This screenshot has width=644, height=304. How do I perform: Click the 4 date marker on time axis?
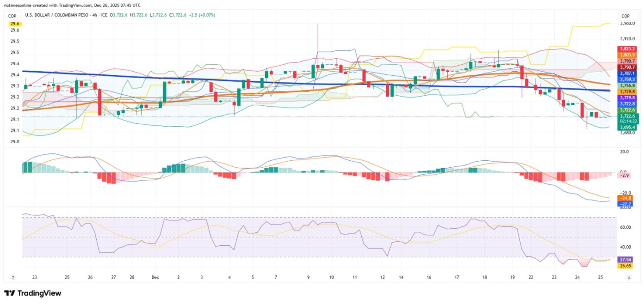tap(229, 277)
